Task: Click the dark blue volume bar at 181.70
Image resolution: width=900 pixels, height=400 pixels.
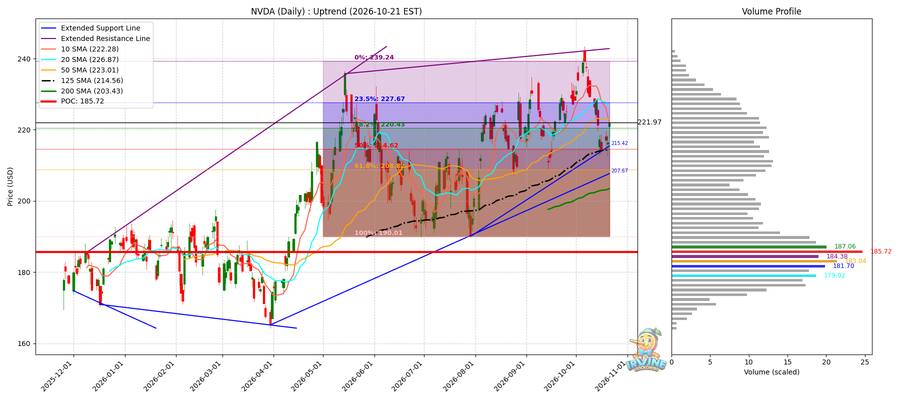Action: pyautogui.click(x=748, y=266)
